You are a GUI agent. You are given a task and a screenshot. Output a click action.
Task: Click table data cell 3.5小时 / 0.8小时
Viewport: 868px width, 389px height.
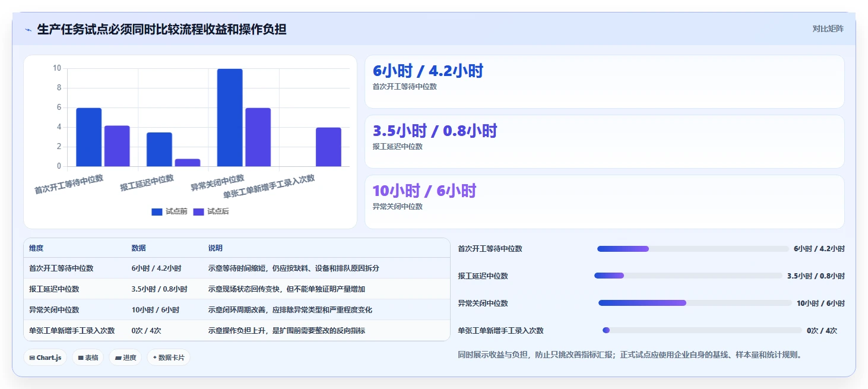(x=160, y=289)
